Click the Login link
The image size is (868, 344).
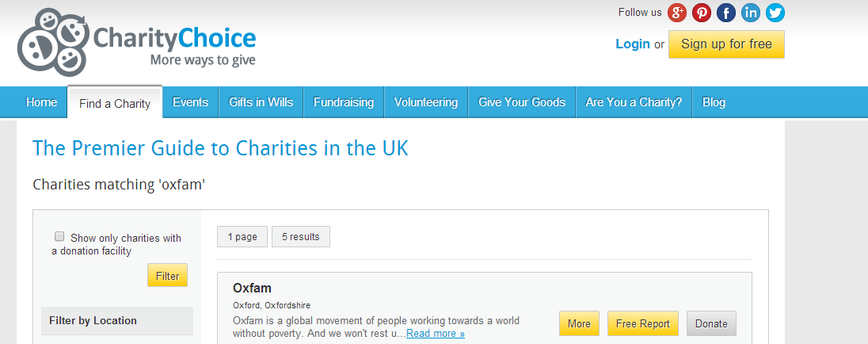click(632, 44)
